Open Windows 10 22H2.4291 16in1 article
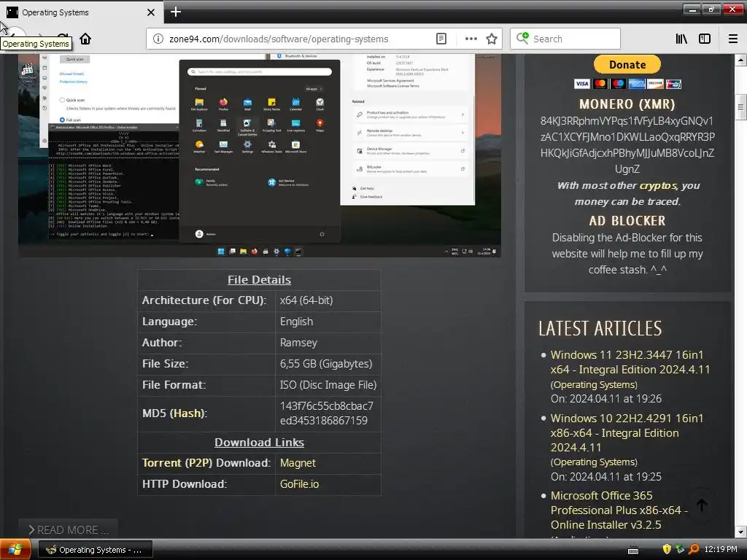This screenshot has width=747, height=560. click(627, 433)
